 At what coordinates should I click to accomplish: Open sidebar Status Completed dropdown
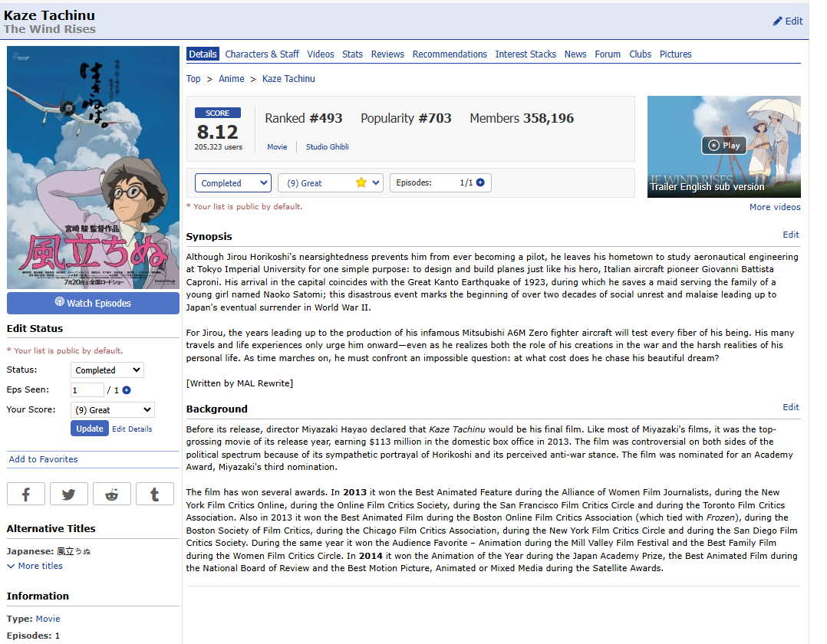tap(107, 370)
